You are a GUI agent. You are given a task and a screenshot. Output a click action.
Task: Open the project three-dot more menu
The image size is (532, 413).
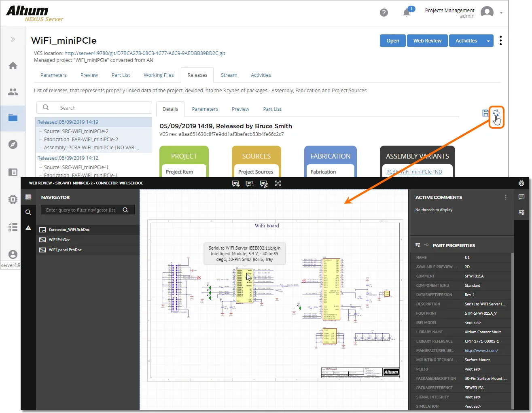click(x=501, y=40)
